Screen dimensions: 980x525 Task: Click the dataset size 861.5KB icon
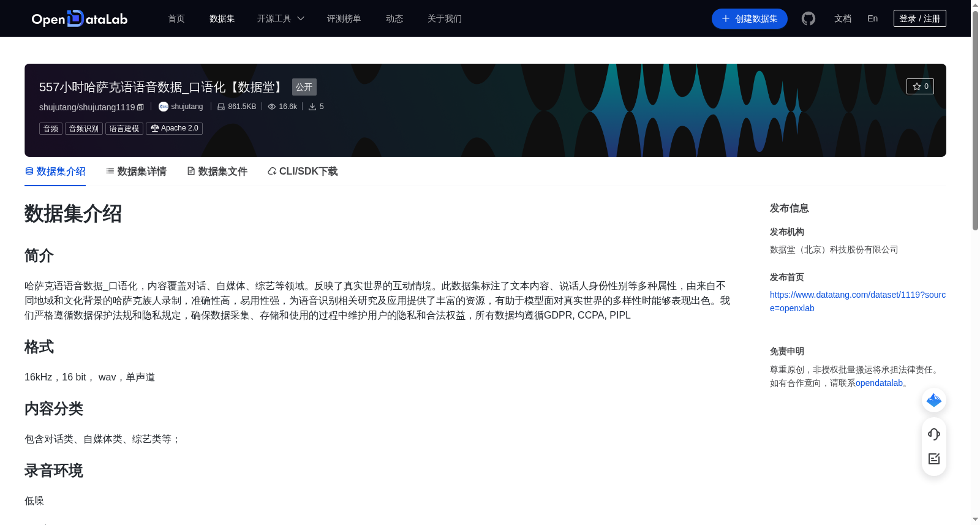pos(221,107)
